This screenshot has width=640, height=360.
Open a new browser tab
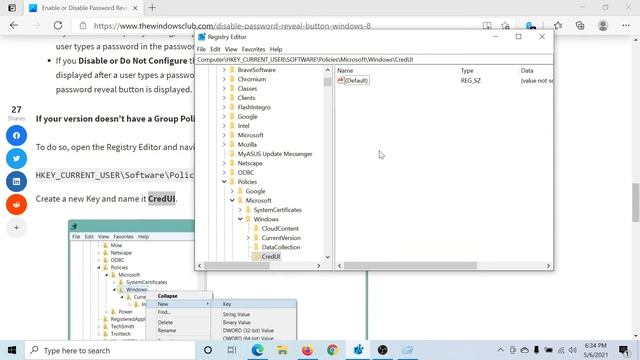tap(152, 8)
